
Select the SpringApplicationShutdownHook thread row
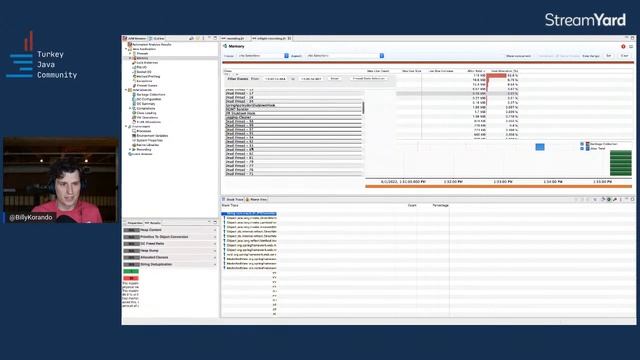pyautogui.click(x=293, y=105)
